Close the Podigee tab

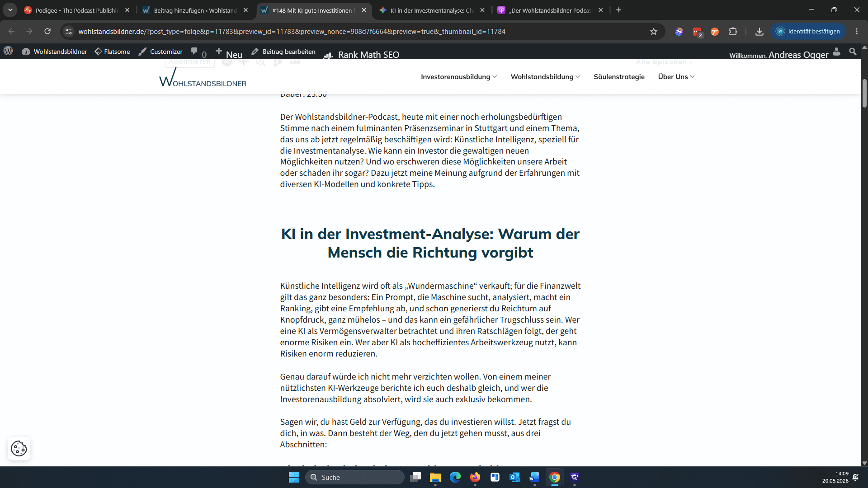tap(127, 10)
